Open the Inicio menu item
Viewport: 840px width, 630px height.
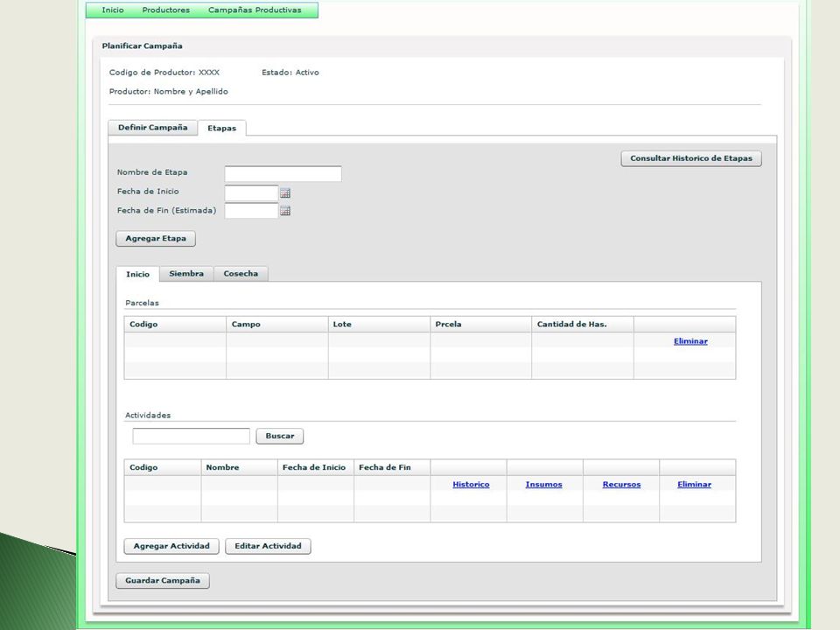click(x=113, y=10)
